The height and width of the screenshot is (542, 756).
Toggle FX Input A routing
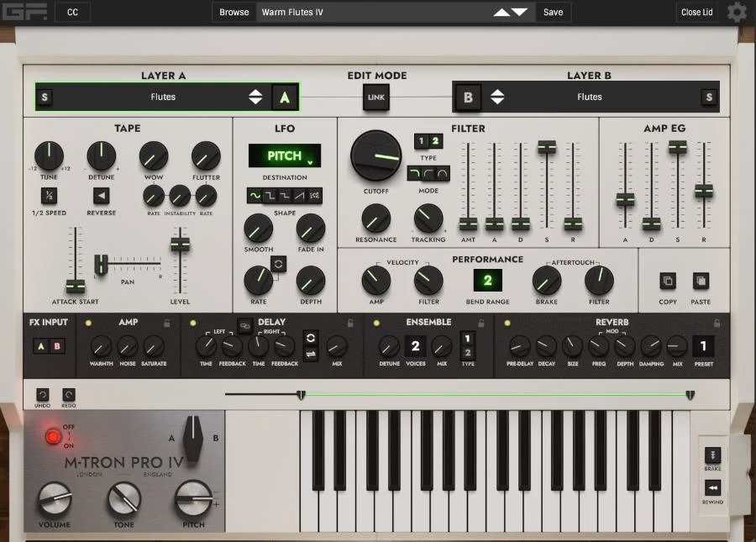pos(41,346)
